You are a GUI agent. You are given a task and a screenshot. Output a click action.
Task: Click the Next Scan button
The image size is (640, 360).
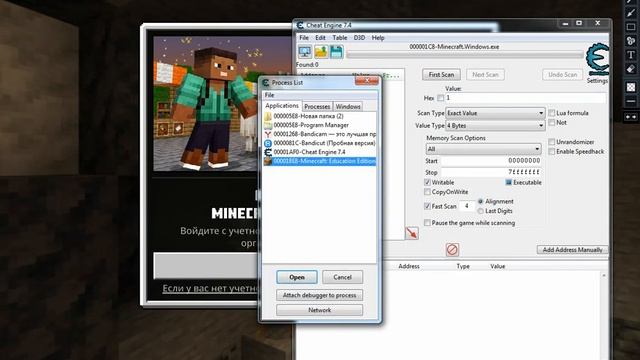pyautogui.click(x=485, y=75)
